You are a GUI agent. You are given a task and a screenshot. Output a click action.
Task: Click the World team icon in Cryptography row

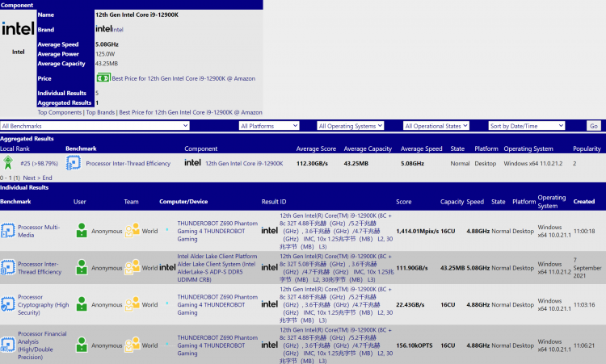coord(132,304)
